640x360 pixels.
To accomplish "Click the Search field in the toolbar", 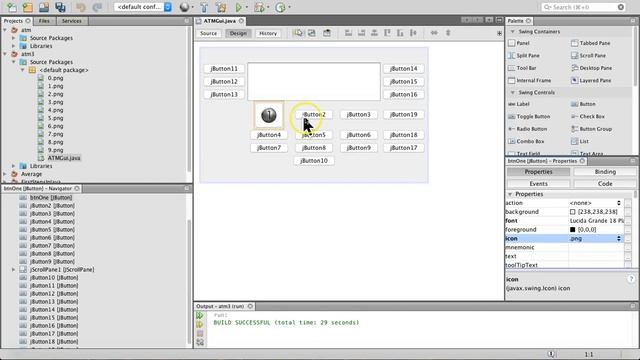I will coord(583,7).
